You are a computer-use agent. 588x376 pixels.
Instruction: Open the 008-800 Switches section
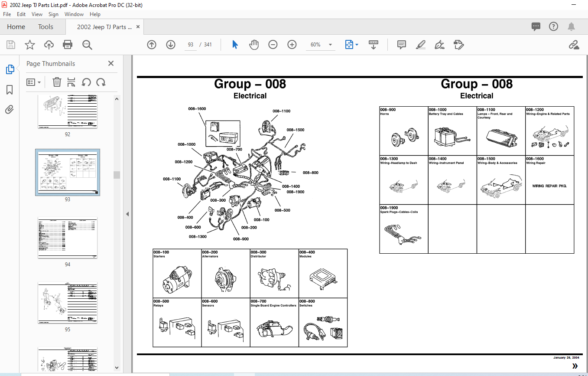point(323,322)
